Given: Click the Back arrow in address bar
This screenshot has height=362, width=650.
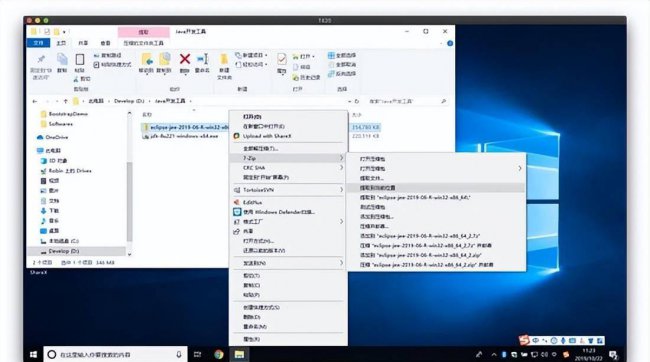Looking at the screenshot, I should click(35, 101).
